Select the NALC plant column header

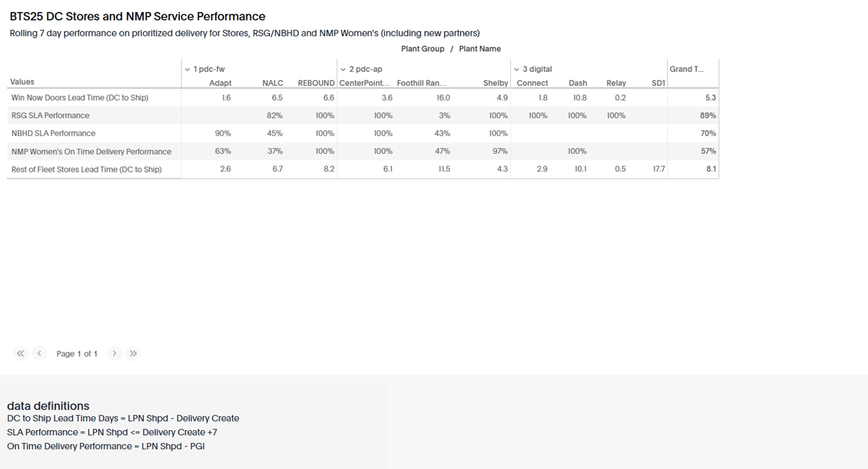coord(273,83)
